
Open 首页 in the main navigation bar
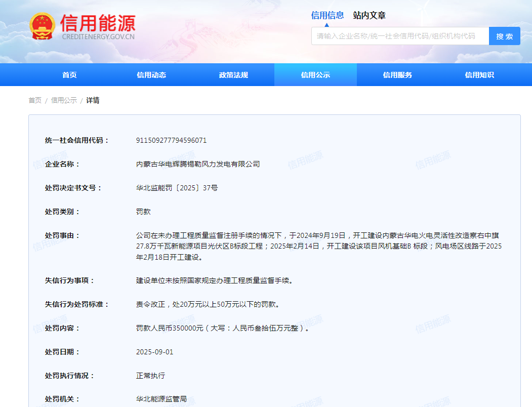[x=69, y=75]
